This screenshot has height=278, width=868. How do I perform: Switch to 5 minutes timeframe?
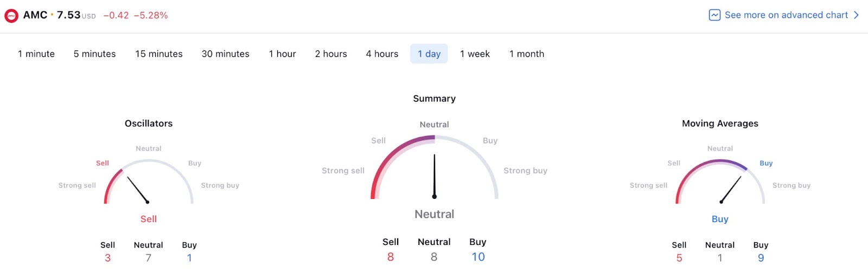[x=95, y=54]
